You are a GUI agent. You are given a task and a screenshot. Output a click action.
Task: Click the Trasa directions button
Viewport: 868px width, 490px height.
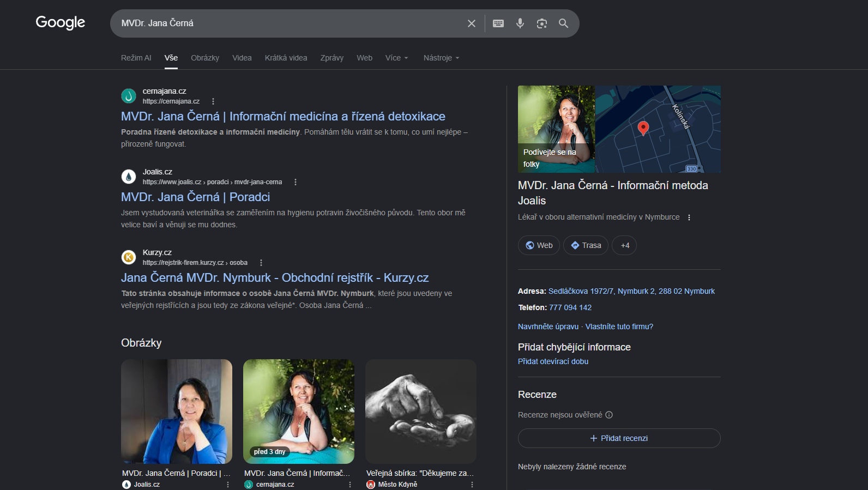coord(586,245)
